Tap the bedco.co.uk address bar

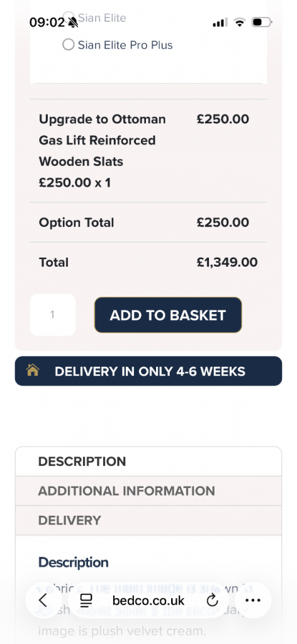tap(148, 601)
